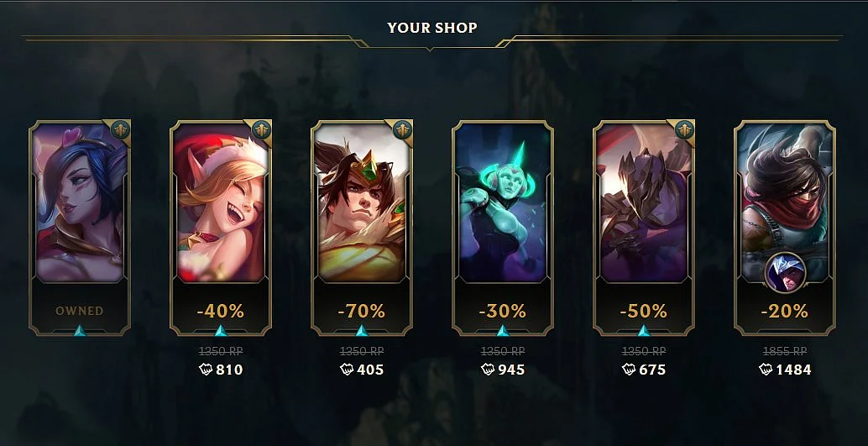This screenshot has height=446, width=868.
Task: Click the -50% discount label
Action: pyautogui.click(x=643, y=311)
